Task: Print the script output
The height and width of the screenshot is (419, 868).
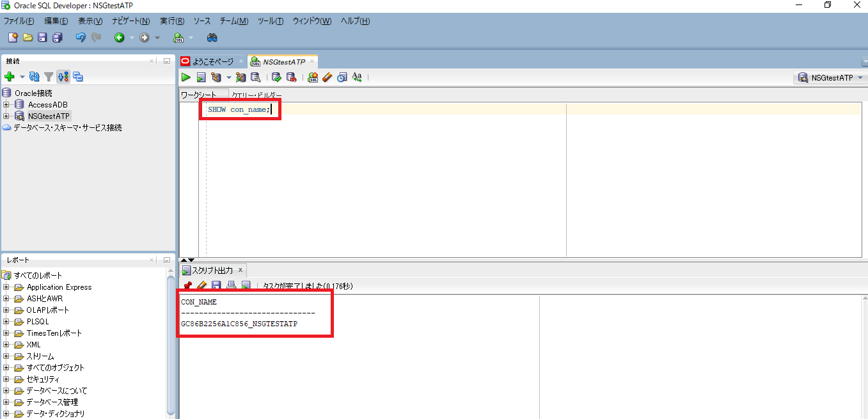Action: click(231, 285)
